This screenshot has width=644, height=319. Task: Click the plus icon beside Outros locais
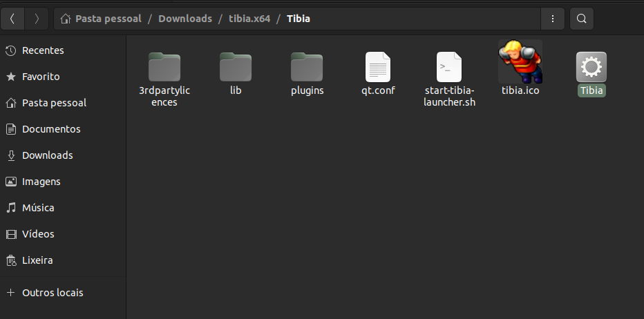point(10,293)
